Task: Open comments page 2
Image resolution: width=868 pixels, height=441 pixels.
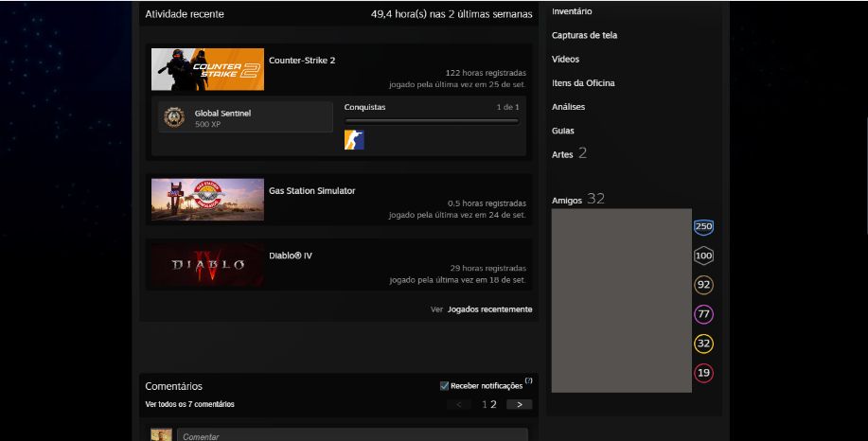Action: pos(493,404)
